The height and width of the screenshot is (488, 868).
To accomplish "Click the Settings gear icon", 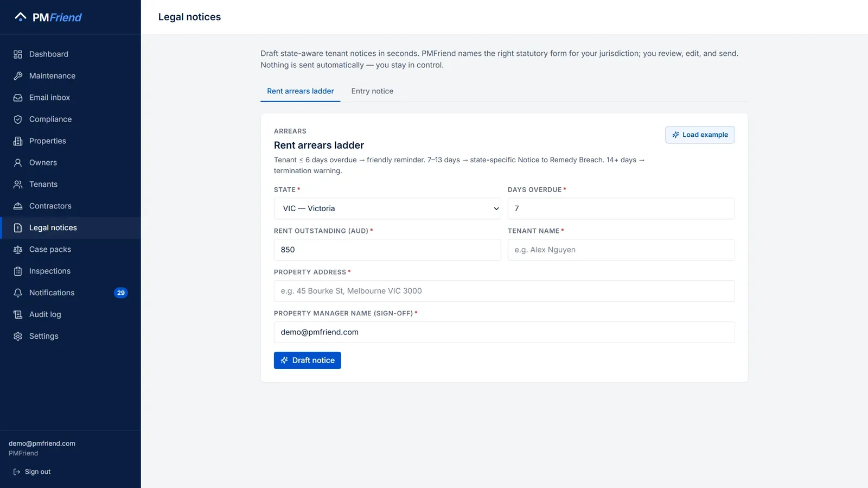I will point(18,337).
